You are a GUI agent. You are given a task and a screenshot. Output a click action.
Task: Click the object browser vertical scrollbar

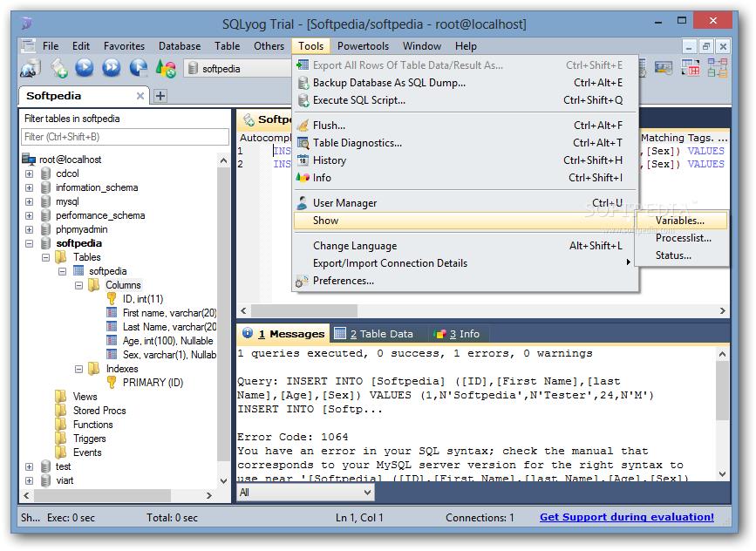(223, 321)
